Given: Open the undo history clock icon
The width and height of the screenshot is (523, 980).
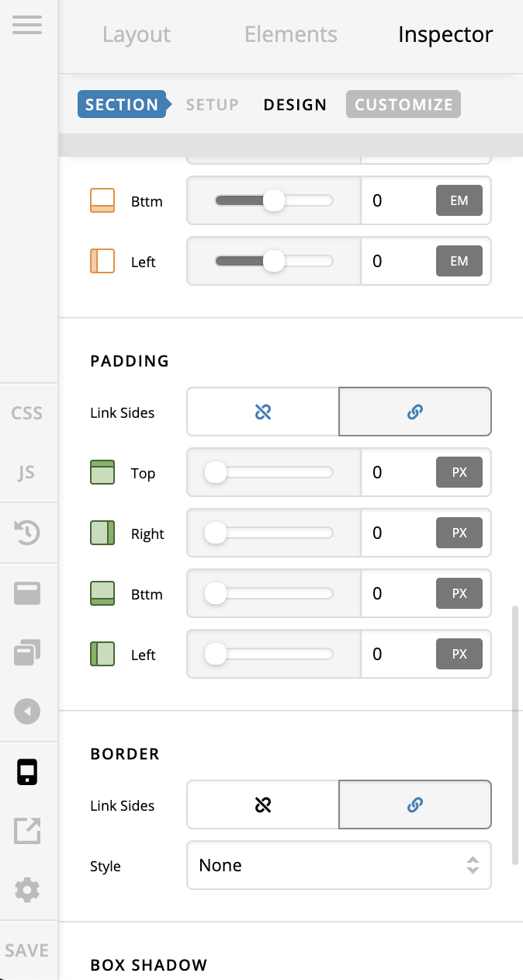Looking at the screenshot, I should click(x=27, y=532).
